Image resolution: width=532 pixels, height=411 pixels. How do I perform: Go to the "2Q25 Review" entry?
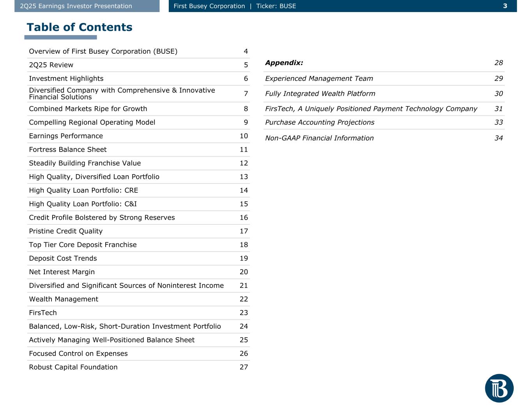tap(51, 65)
